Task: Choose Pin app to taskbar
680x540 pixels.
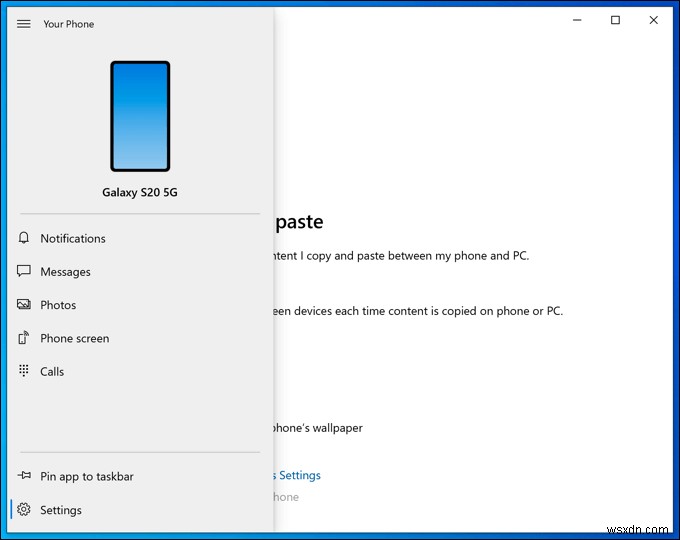Action: click(140, 476)
